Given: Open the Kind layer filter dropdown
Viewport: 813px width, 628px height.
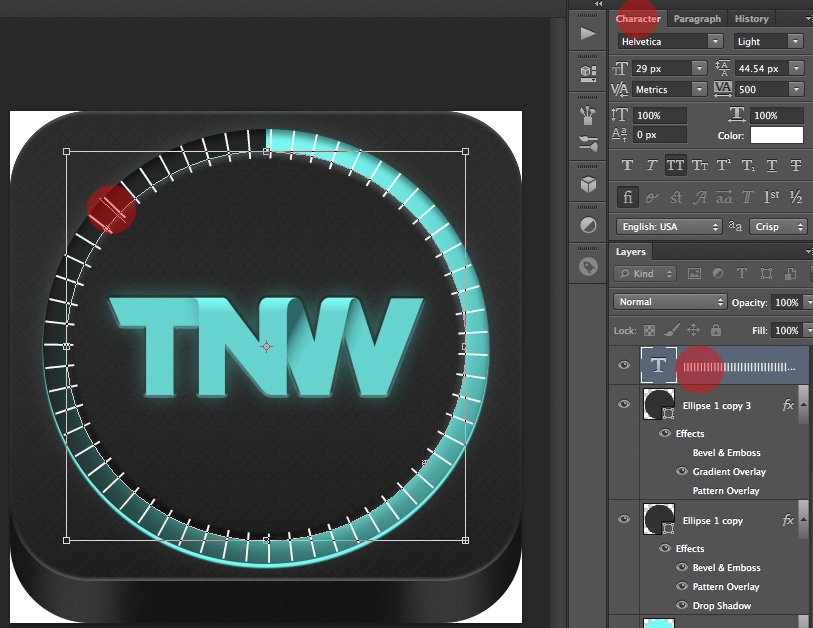Looking at the screenshot, I should pyautogui.click(x=645, y=273).
